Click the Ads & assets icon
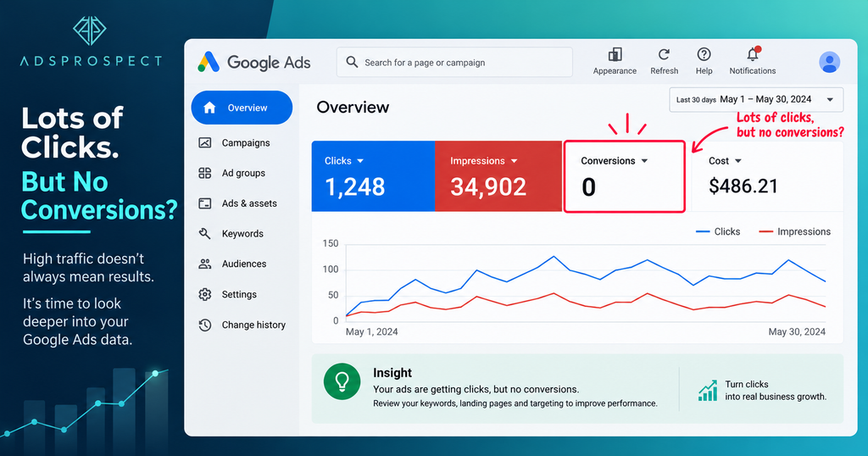Image resolution: width=868 pixels, height=456 pixels. point(205,203)
